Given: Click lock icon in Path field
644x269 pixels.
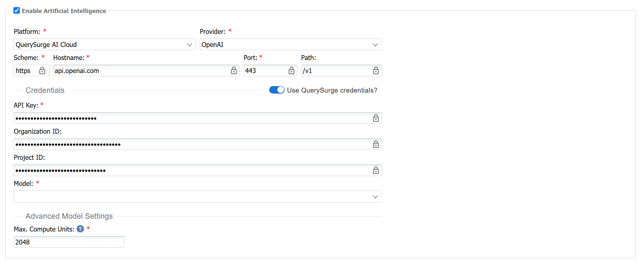Looking at the screenshot, I should click(x=376, y=70).
